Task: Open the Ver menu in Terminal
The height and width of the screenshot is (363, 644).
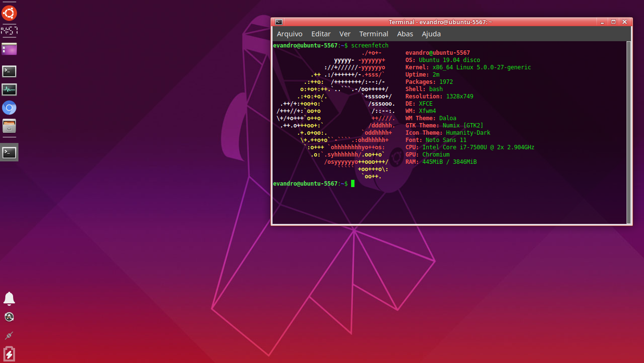Action: point(345,34)
